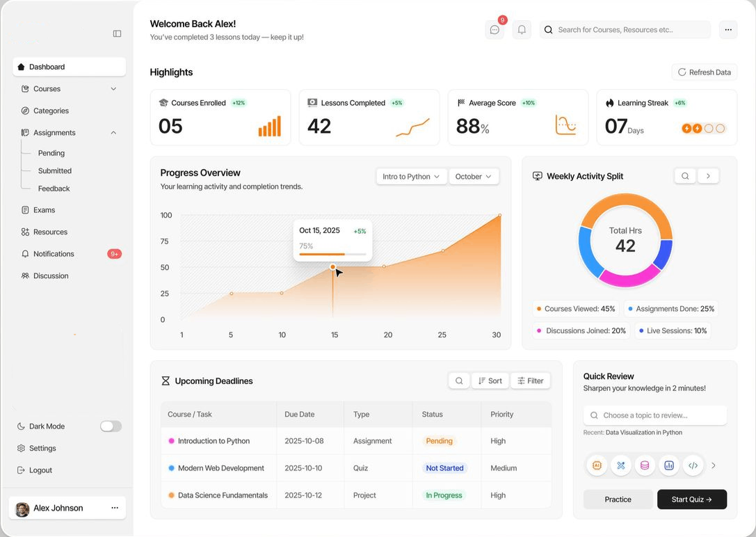Screen dimensions: 756x537
Task: Open the Pending assignments sub-item
Action: pos(51,153)
